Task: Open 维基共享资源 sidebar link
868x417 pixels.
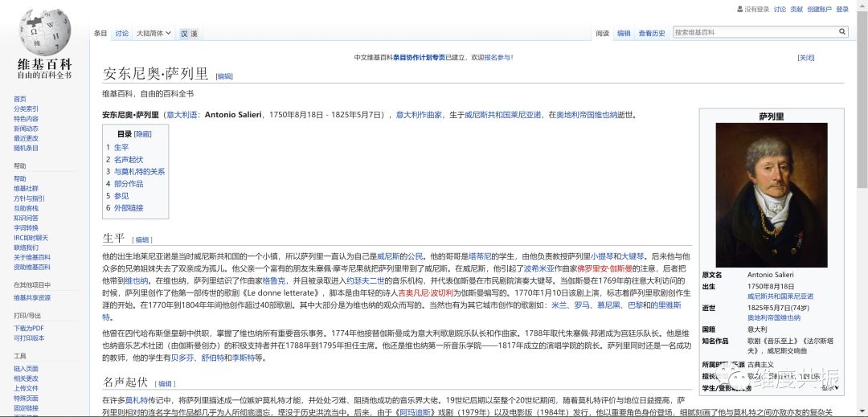Action: tap(32, 297)
